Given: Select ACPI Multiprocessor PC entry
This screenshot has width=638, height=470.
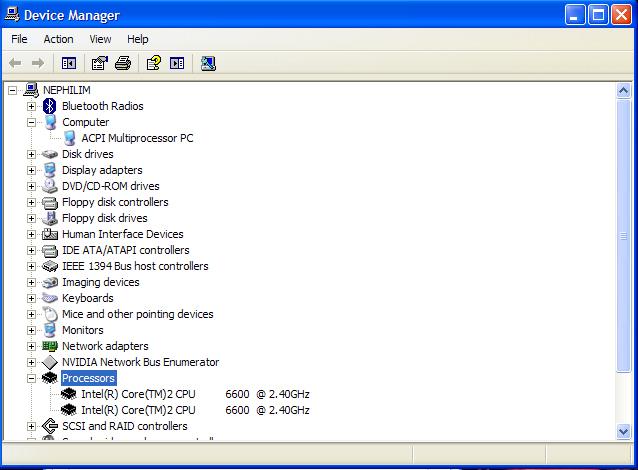Looking at the screenshot, I should click(x=137, y=138).
